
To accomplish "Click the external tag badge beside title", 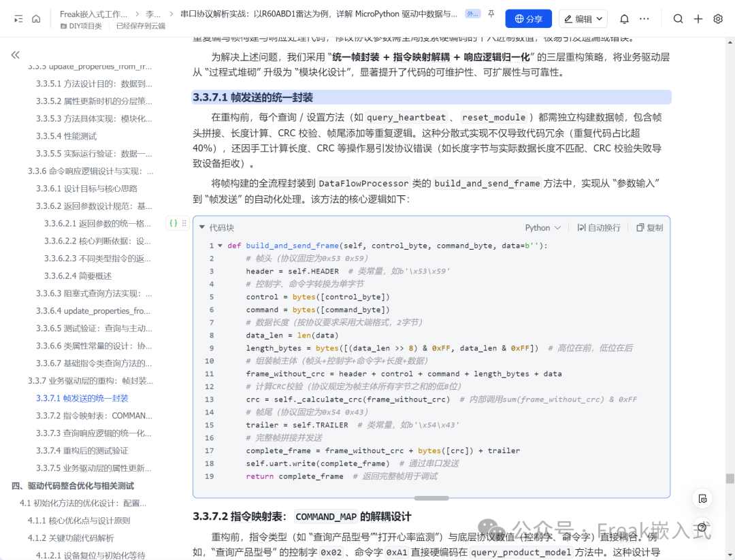I will (x=472, y=14).
